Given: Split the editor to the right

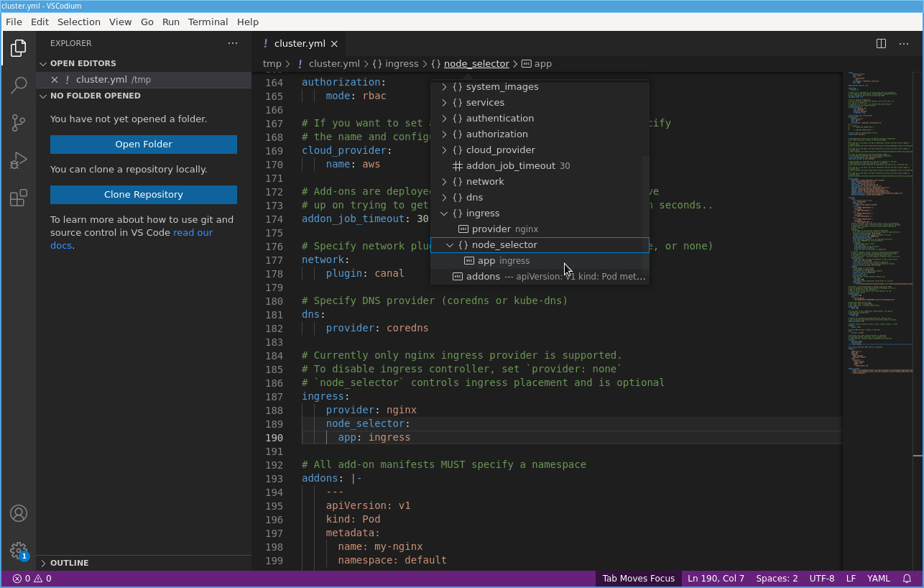Looking at the screenshot, I should tap(881, 43).
